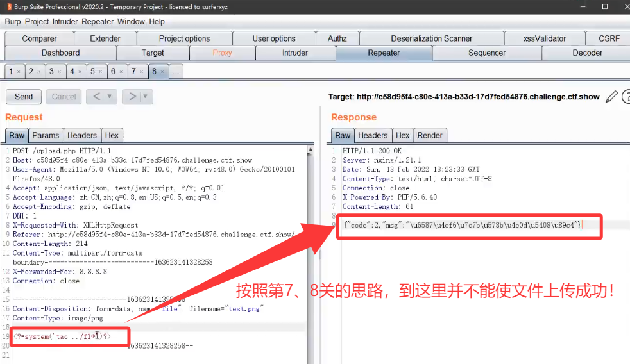Screen dimensions: 630x364
Task: Switch to the Intruder tool tab
Action: pyautogui.click(x=295, y=53)
